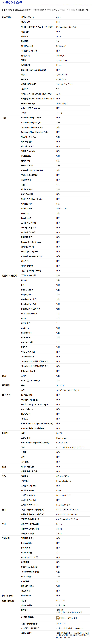Click the External Adaptor power type value

64,481
